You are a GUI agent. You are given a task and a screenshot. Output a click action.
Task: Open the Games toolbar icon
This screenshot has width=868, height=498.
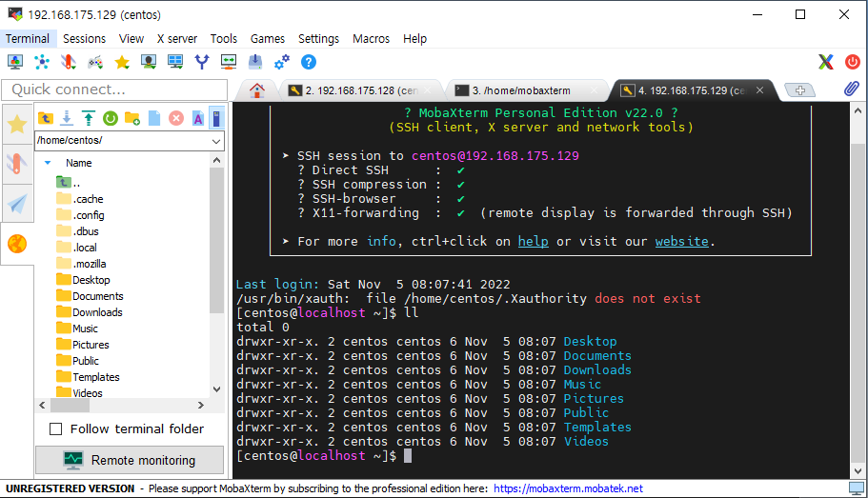pos(95,62)
